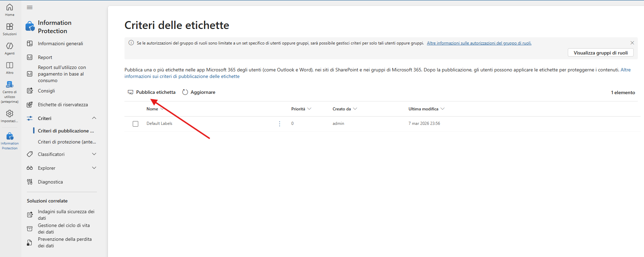Click the Report chart icon

point(30,57)
